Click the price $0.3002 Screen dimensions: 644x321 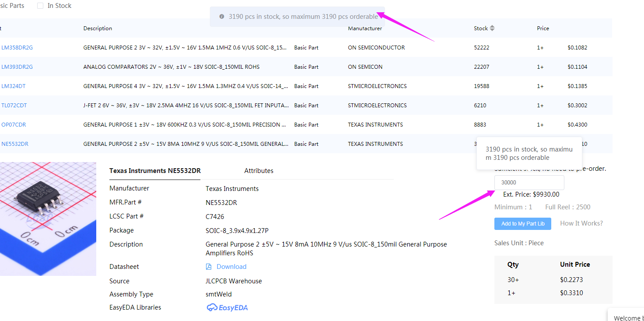577,106
